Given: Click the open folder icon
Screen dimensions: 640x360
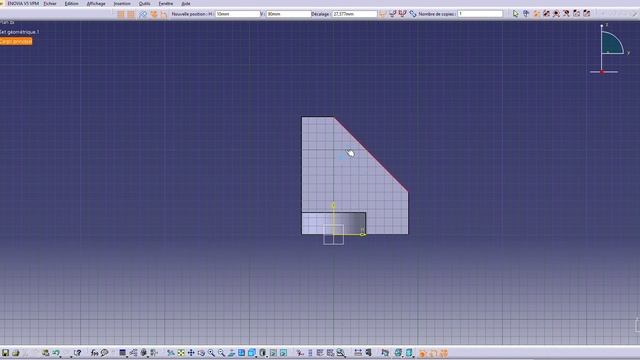Looking at the screenshot, I should point(16,353).
